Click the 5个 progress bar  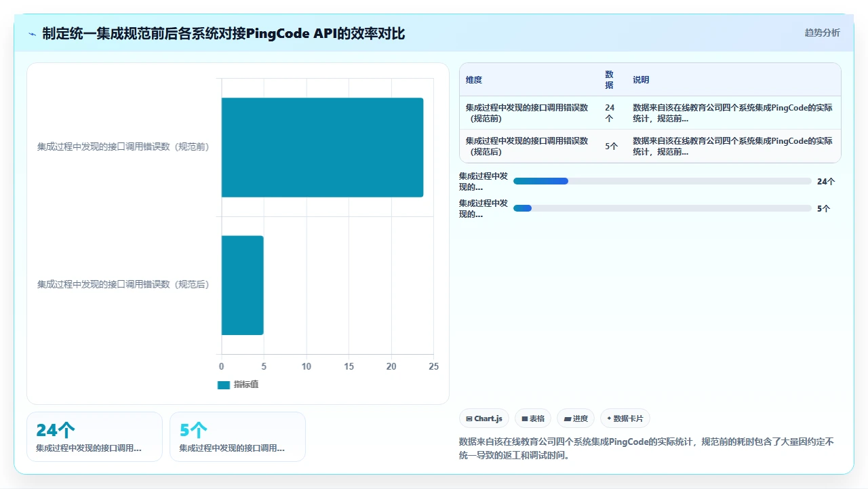point(662,208)
